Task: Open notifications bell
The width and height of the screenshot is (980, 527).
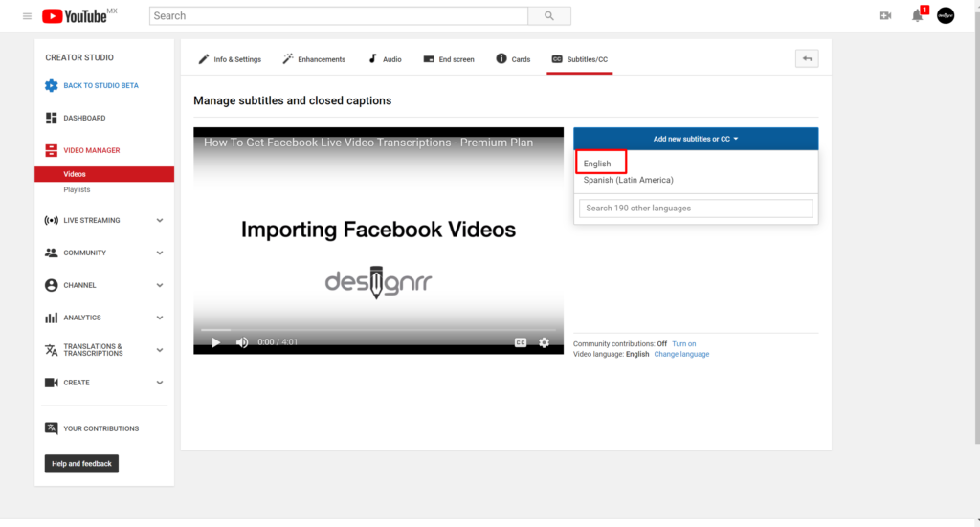Action: [917, 15]
